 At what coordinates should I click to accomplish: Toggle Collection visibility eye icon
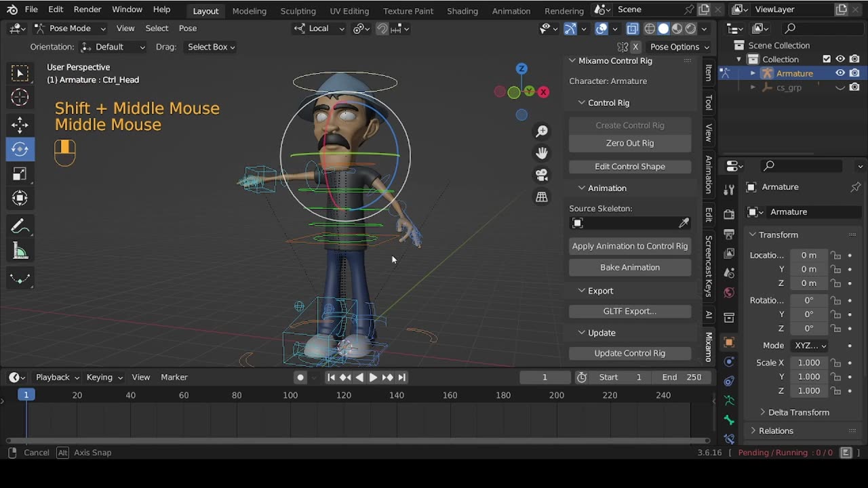tap(840, 59)
